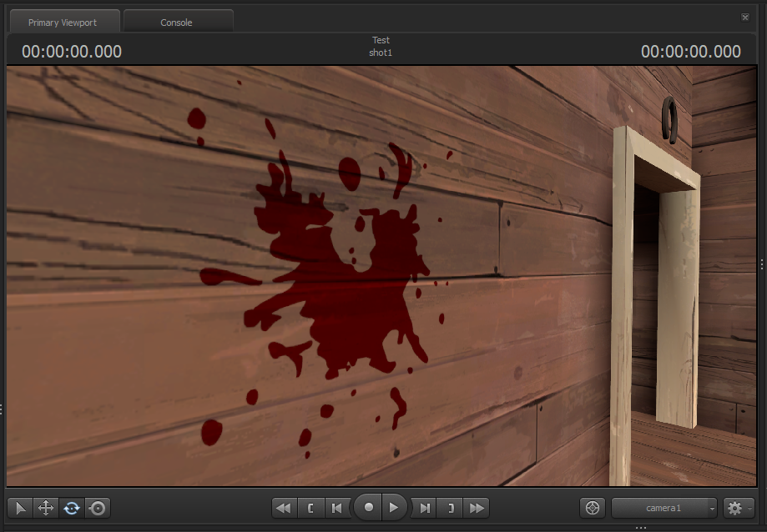Enable the screen manipulator circle tool

pos(98,508)
